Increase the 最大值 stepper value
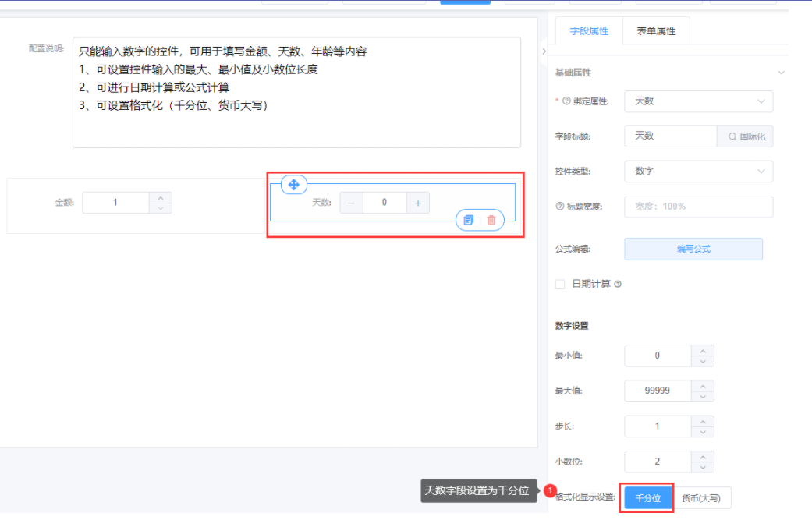Viewport: 812px width, 520px height. click(x=703, y=386)
